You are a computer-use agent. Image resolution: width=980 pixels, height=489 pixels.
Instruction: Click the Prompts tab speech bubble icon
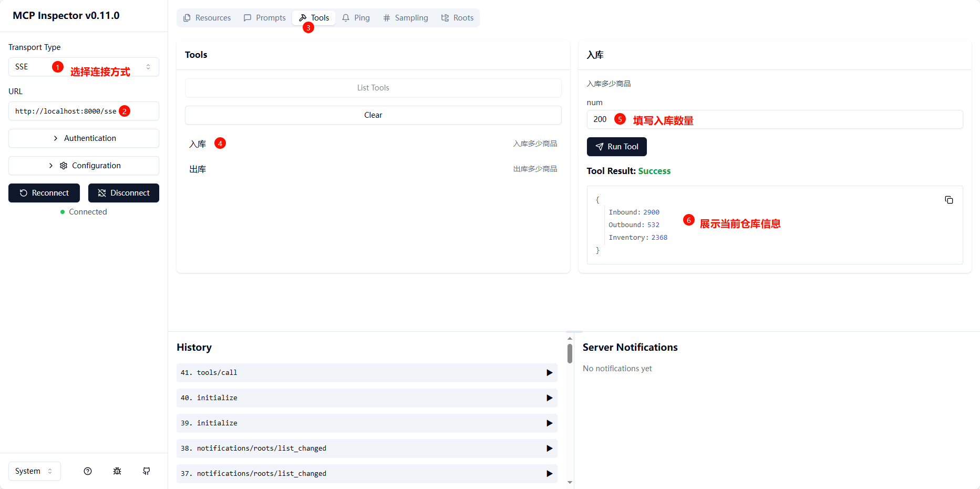(247, 18)
